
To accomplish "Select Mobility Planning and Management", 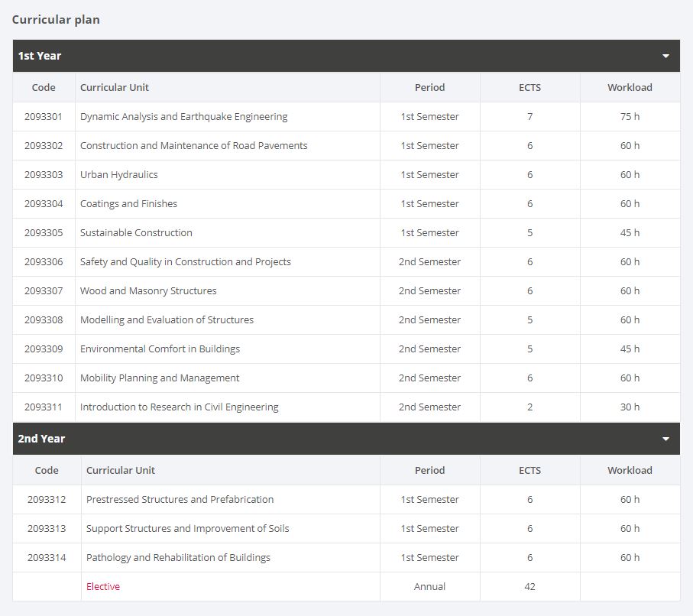I will click(160, 378).
